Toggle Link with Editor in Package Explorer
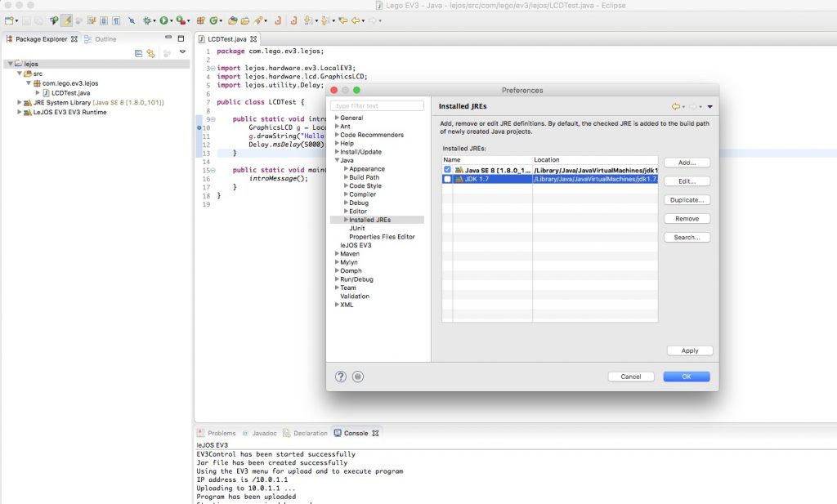Viewport: 837px width, 504px height. point(151,53)
